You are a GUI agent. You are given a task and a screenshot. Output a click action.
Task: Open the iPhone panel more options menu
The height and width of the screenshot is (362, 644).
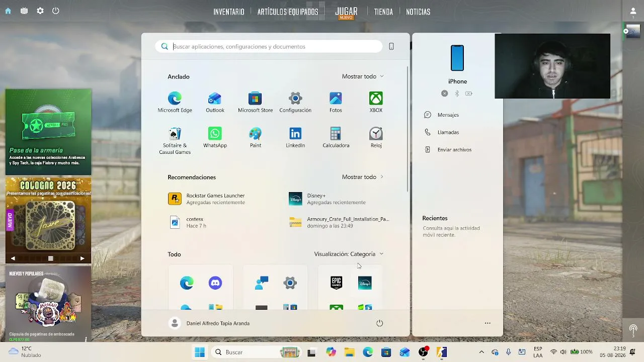pyautogui.click(x=488, y=323)
